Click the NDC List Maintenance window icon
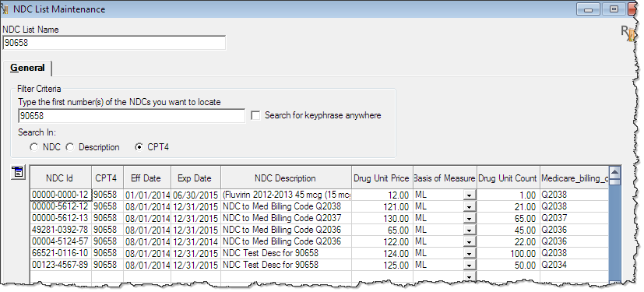Screen dimensions: 644x292 5,9
